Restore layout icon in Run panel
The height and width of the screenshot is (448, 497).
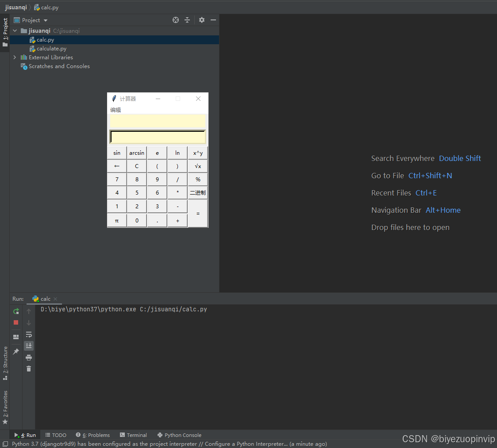click(16, 337)
